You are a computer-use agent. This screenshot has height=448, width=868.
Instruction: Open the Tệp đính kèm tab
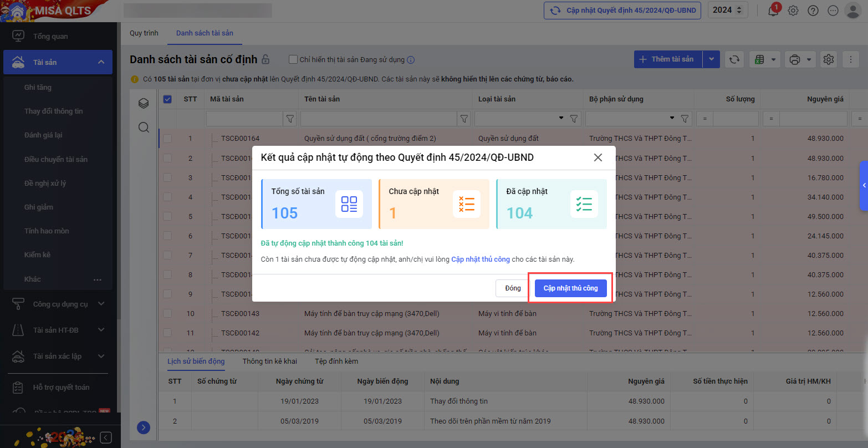coord(336,362)
